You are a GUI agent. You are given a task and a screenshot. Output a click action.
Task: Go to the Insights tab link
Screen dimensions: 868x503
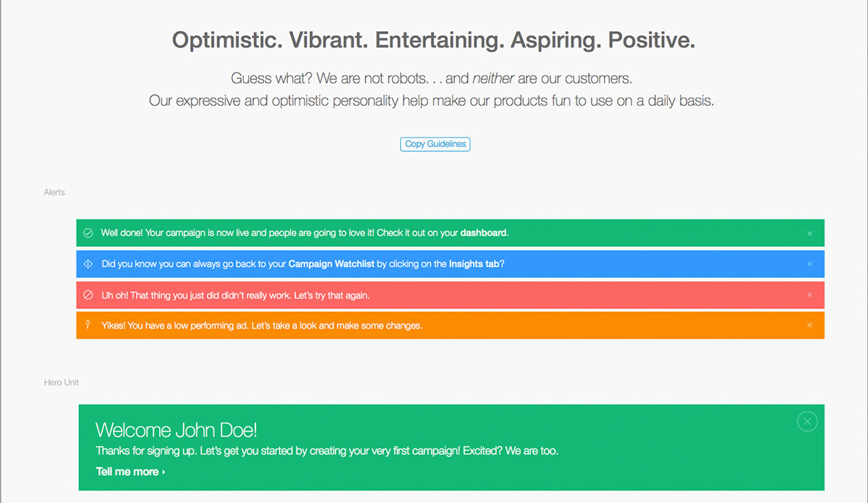click(x=474, y=264)
